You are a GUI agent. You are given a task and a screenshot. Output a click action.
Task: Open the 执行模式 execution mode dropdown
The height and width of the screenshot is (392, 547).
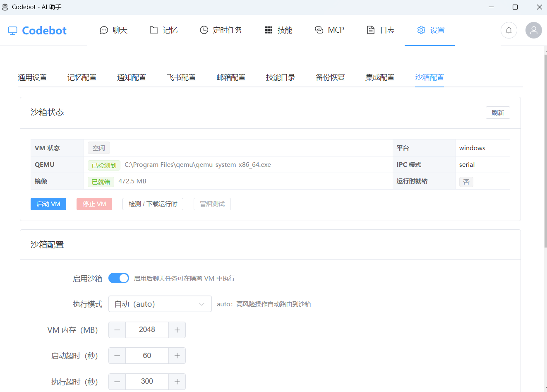[x=160, y=303]
